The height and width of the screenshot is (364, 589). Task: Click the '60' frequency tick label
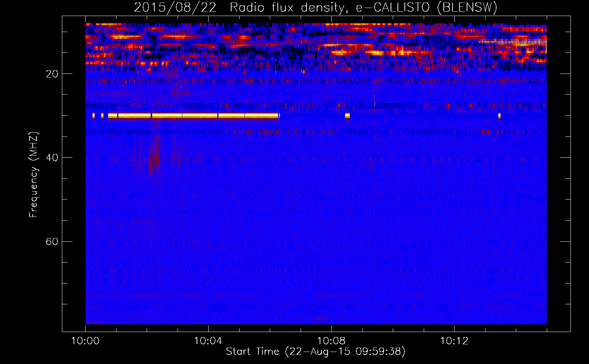[x=52, y=241]
